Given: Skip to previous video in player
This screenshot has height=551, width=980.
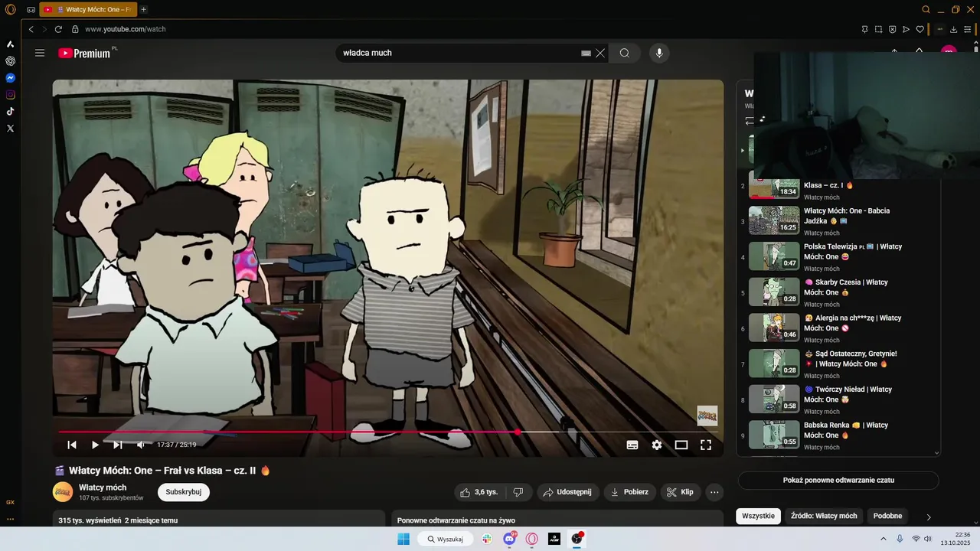Looking at the screenshot, I should (x=72, y=445).
